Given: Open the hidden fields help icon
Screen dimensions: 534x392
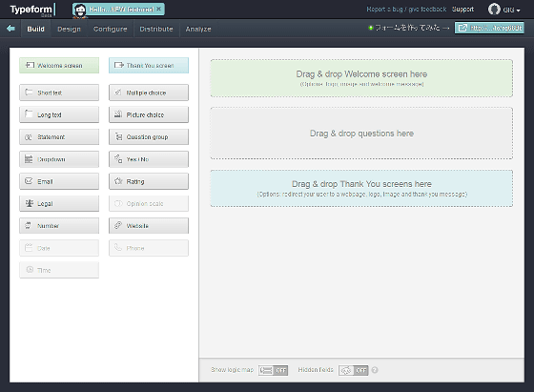Looking at the screenshot, I should [x=375, y=370].
